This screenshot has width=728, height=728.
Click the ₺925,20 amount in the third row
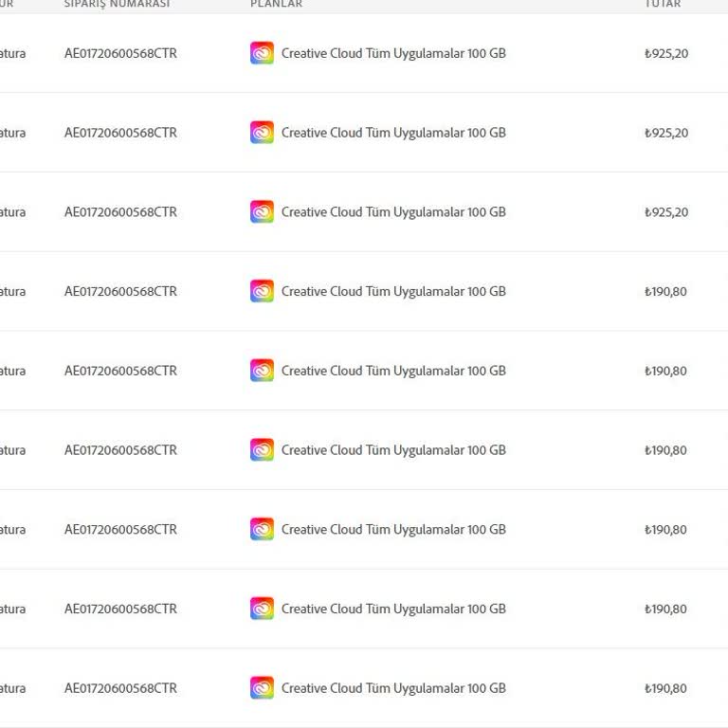(x=666, y=212)
